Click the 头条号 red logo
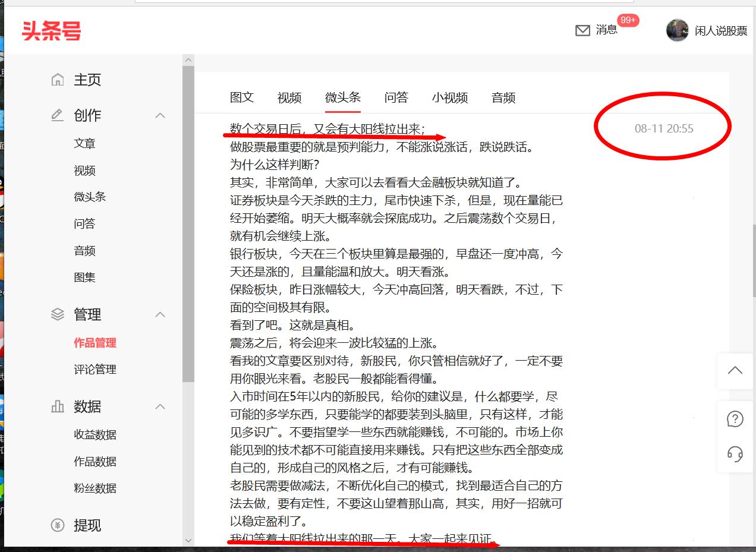This screenshot has height=552, width=756. pos(51,30)
